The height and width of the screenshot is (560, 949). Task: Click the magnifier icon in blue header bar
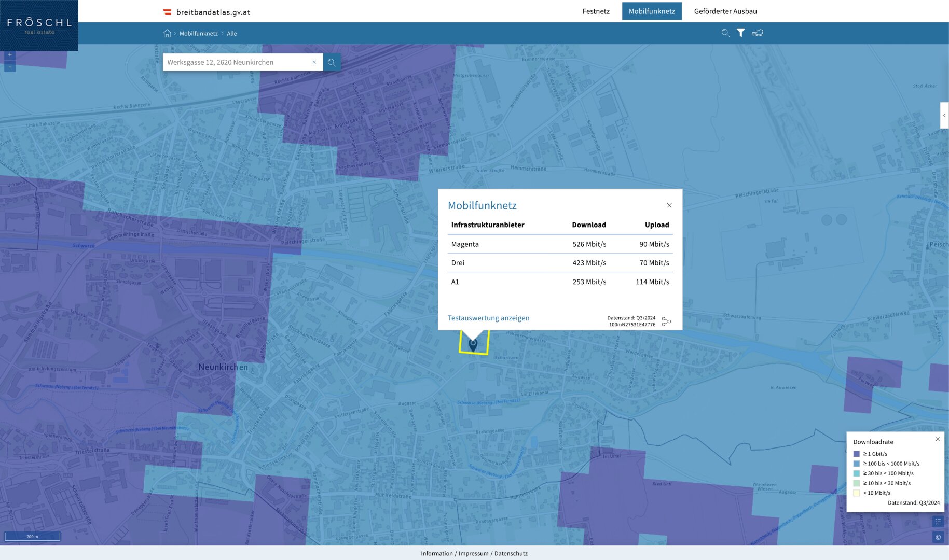[725, 33]
